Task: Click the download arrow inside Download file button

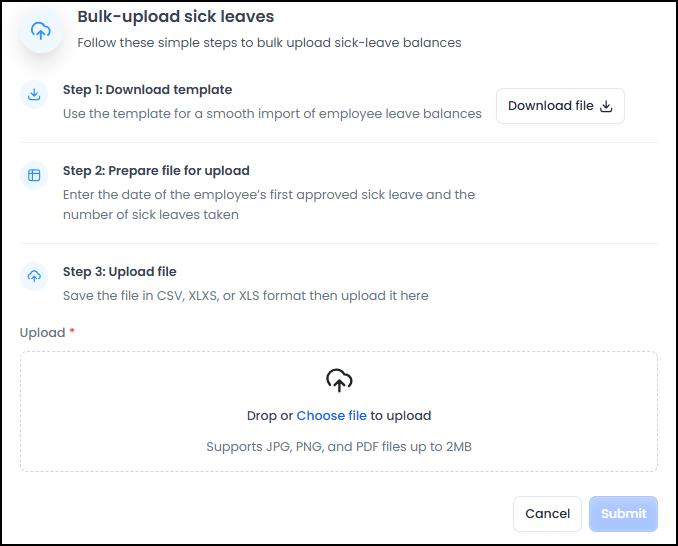Action: tap(606, 106)
